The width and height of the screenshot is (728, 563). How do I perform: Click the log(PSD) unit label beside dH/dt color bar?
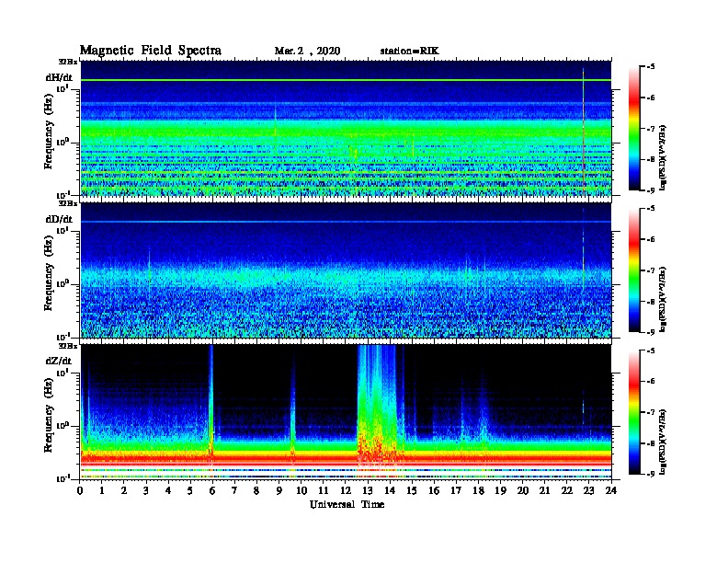tap(663, 157)
